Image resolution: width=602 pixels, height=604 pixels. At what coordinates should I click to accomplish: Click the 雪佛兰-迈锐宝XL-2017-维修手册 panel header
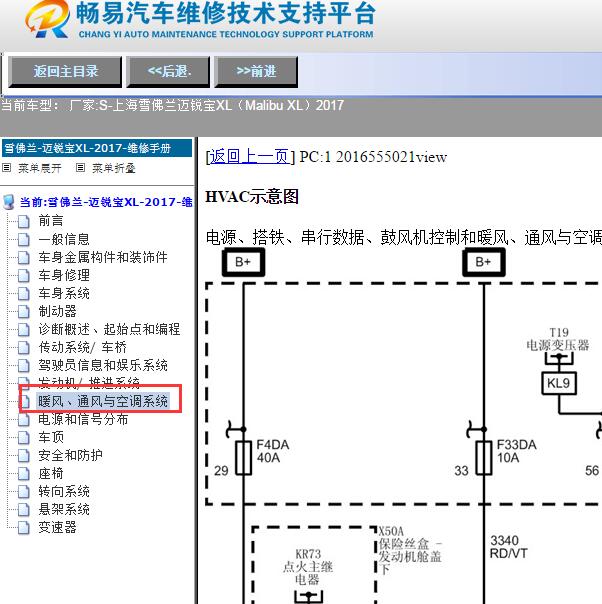click(x=97, y=148)
